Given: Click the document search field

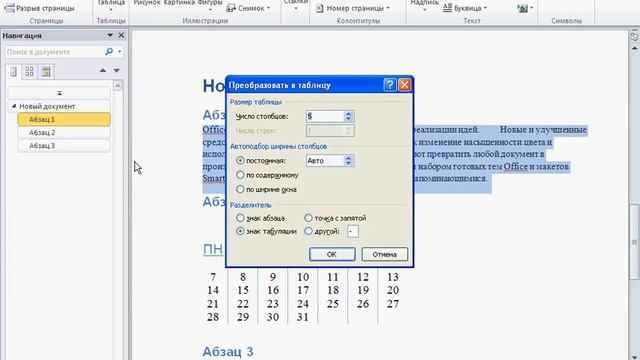Looking at the screenshot, I should coord(54,52).
